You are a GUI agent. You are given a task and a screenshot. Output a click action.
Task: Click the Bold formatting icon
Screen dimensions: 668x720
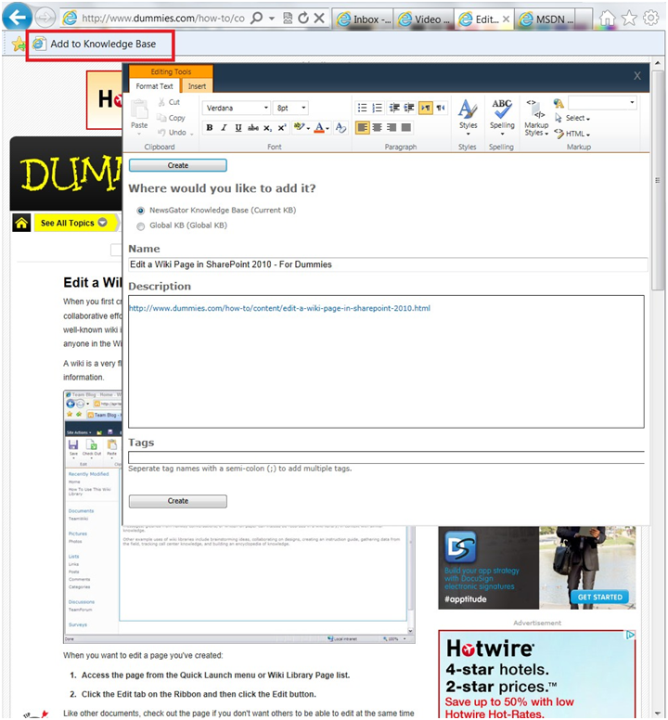[x=210, y=128]
